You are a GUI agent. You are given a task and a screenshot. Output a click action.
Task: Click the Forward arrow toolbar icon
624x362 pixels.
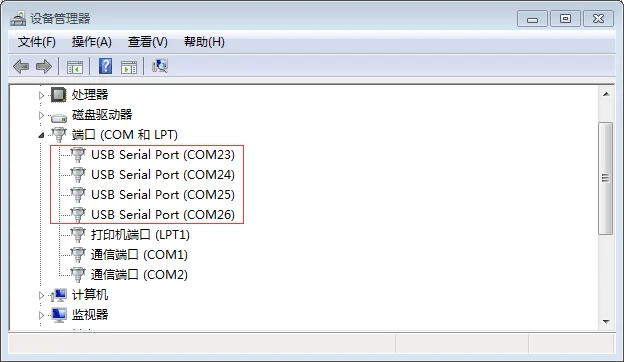[44, 66]
